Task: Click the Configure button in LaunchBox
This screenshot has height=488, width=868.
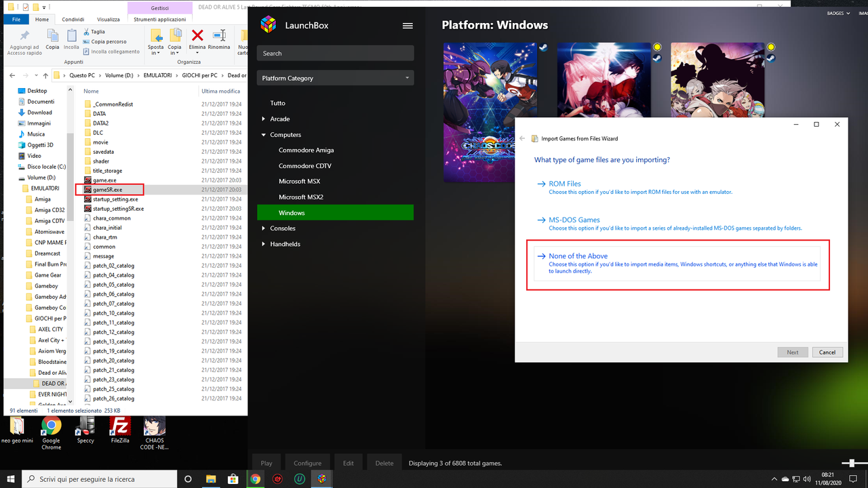Action: [307, 464]
